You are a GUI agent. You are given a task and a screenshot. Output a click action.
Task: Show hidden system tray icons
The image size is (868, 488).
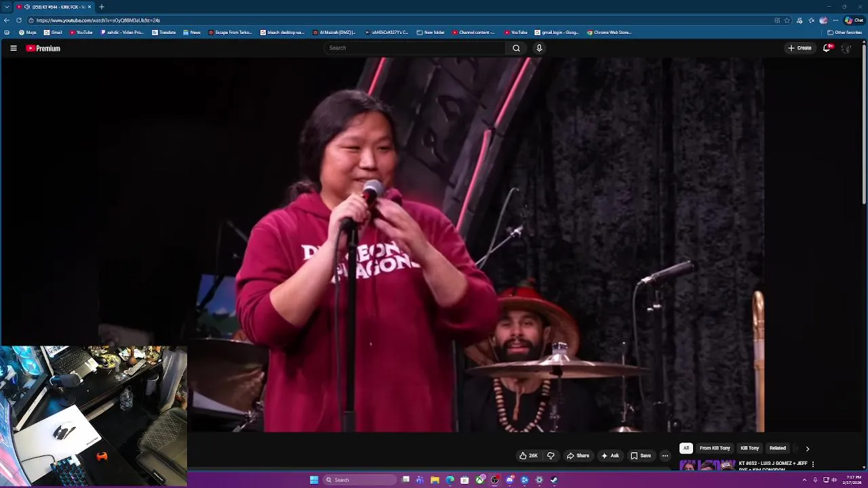(805, 480)
